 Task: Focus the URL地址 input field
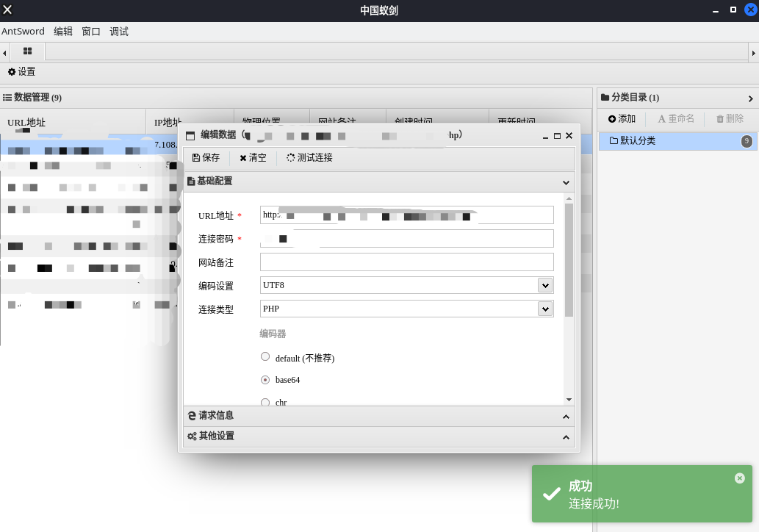(406, 215)
